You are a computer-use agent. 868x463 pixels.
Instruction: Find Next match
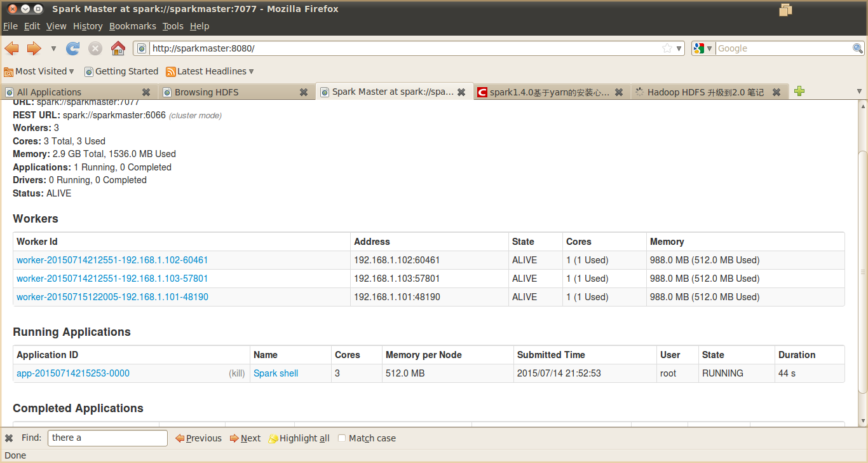245,438
